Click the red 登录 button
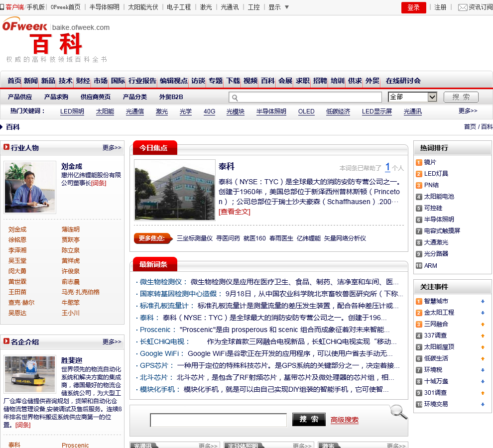 [413, 7]
